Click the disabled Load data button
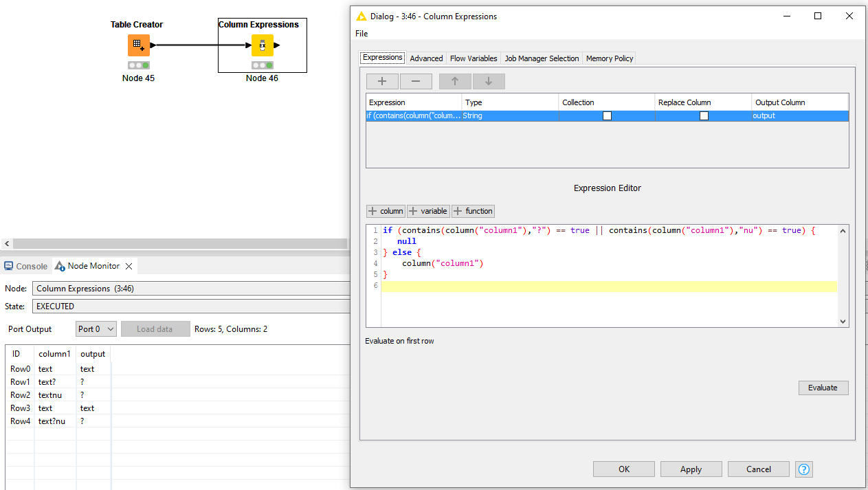868x490 pixels. coord(155,329)
